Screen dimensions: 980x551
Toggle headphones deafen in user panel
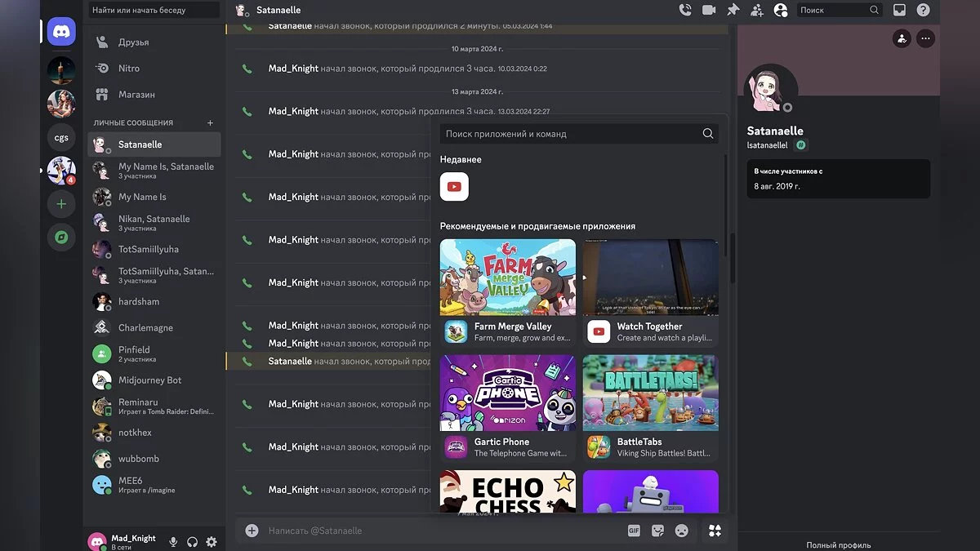click(192, 541)
